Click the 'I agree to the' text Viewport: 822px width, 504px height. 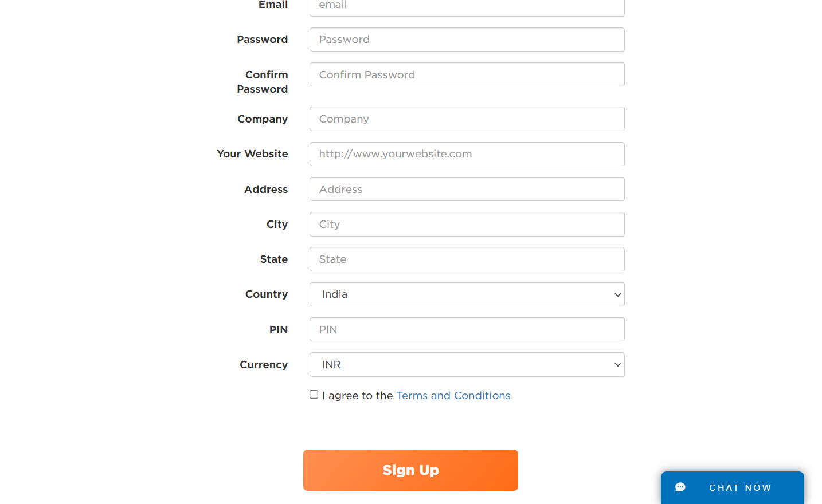(x=358, y=396)
